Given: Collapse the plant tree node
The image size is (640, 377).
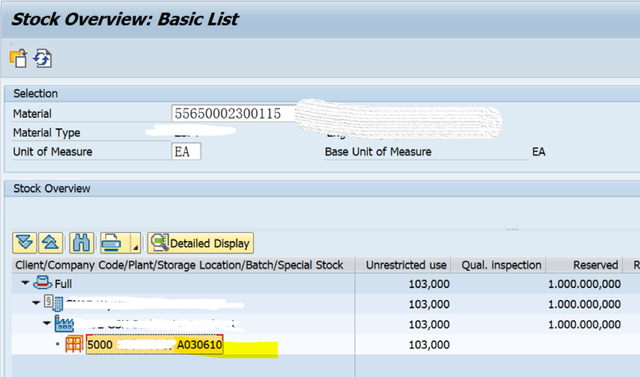Looking at the screenshot, I should tap(47, 323).
